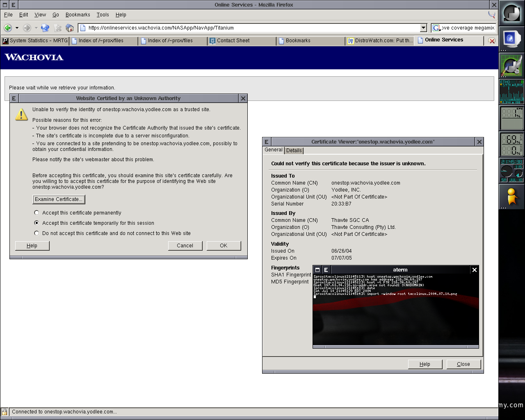Click the Home icon in toolbar
525x420 pixels.
point(70,28)
